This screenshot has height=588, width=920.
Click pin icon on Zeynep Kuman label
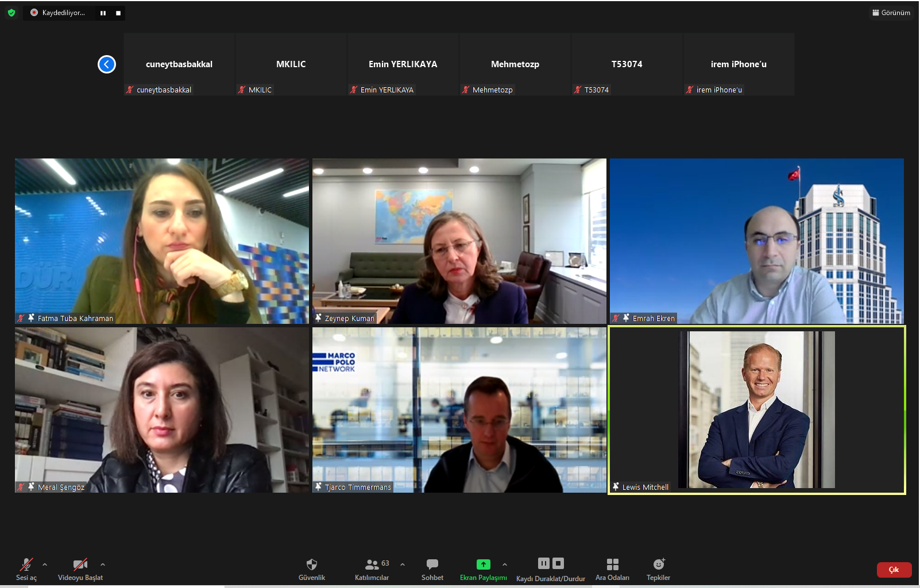point(318,318)
